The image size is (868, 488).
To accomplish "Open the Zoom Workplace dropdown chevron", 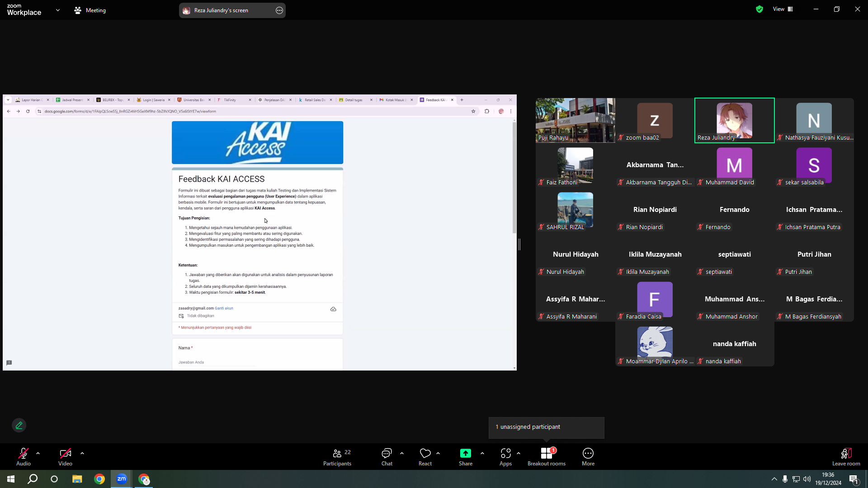I will pos(58,10).
